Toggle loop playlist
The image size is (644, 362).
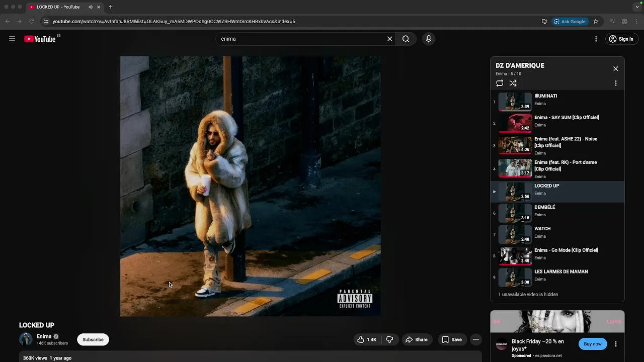(500, 83)
